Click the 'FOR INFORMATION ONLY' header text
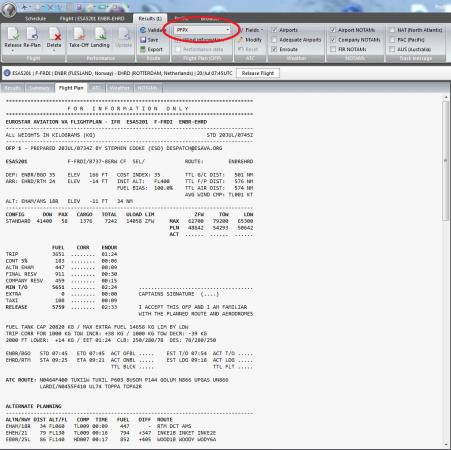Image resolution: width=451 pixels, height=450 pixels. pyautogui.click(x=129, y=109)
